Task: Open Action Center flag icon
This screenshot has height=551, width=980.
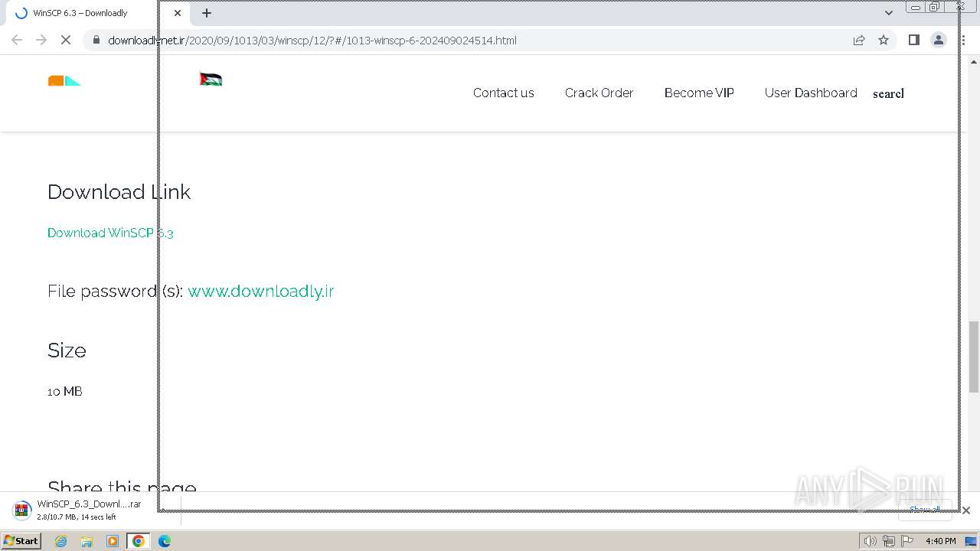Action: pos(907,541)
